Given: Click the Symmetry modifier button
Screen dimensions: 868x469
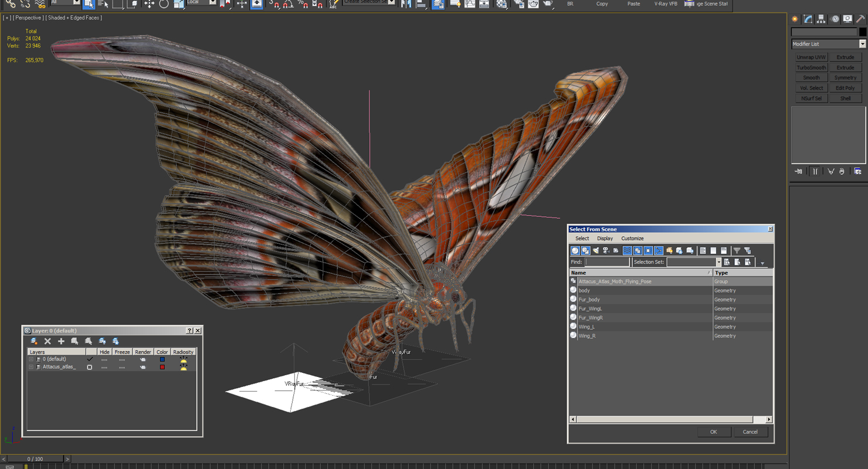Looking at the screenshot, I should (845, 78).
